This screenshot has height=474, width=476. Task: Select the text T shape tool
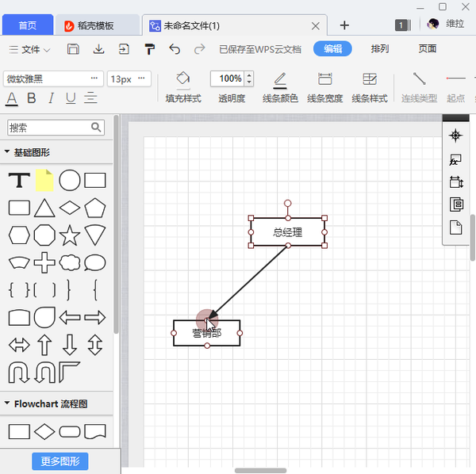(19, 180)
